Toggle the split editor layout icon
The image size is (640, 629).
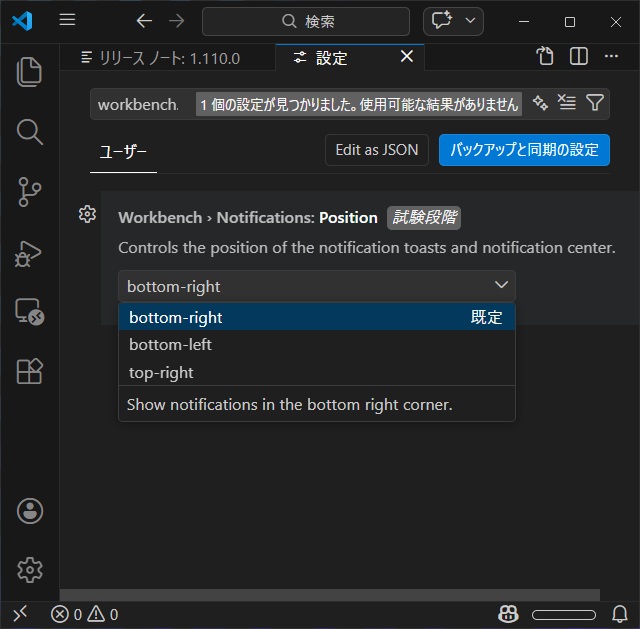579,57
